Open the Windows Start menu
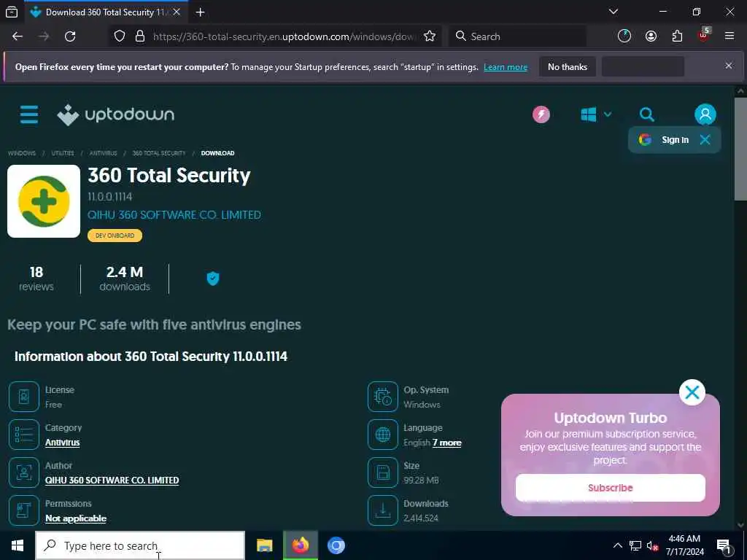 [18, 545]
